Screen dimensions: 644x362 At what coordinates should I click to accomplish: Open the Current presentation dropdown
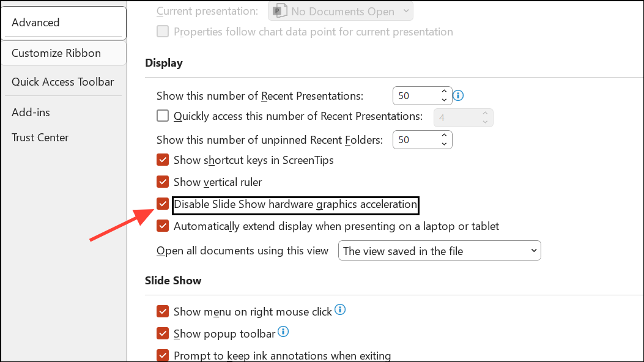[x=340, y=12]
